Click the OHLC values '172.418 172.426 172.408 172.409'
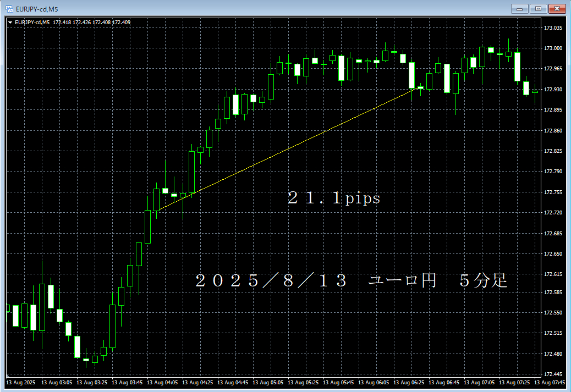Image resolution: width=571 pixels, height=392 pixels. [91, 23]
